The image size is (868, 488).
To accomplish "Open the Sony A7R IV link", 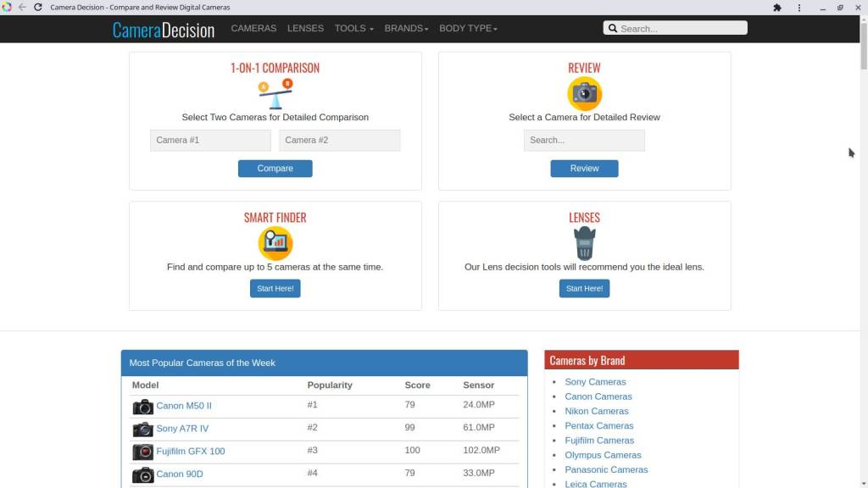I will pos(182,428).
